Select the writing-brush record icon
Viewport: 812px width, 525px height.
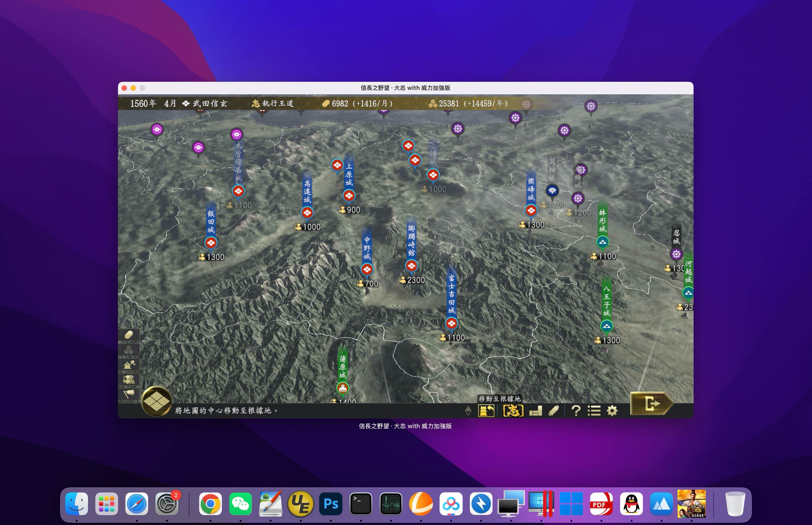point(554,411)
